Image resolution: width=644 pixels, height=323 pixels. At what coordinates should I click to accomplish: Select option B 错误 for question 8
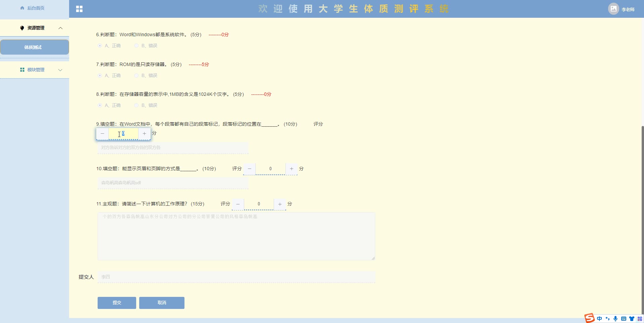136,105
